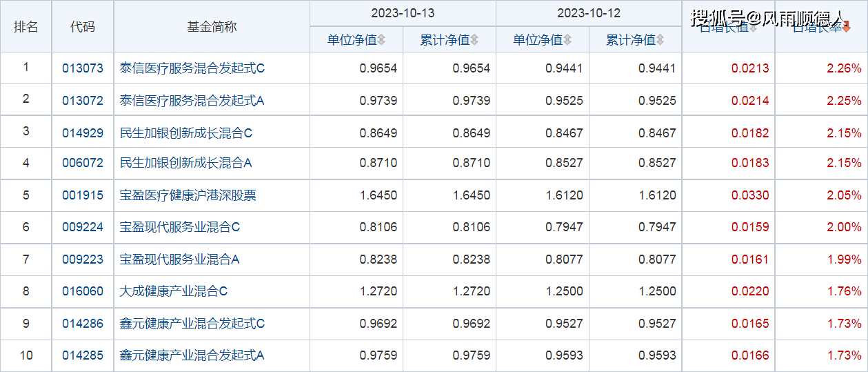Sort by 2023-10-12 累计净值 arrow icon
This screenshot has height=372, width=868.
660,41
